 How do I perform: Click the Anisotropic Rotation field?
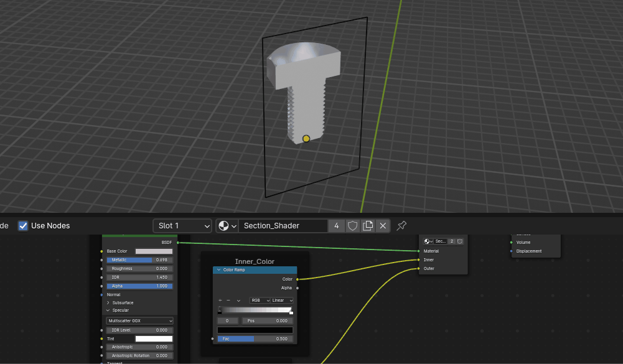[x=139, y=356]
